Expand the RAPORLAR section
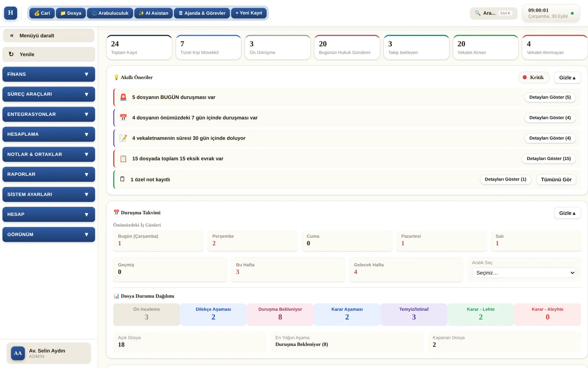 tap(49, 174)
